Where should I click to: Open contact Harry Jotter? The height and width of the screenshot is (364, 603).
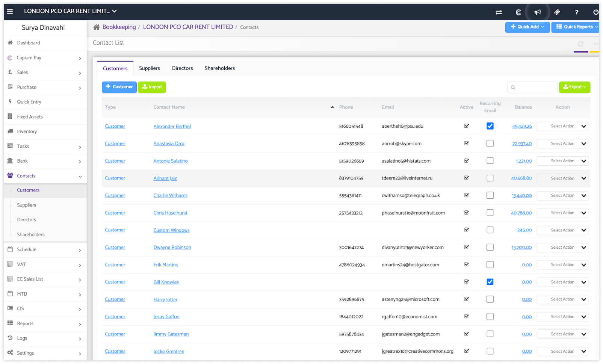coord(165,300)
